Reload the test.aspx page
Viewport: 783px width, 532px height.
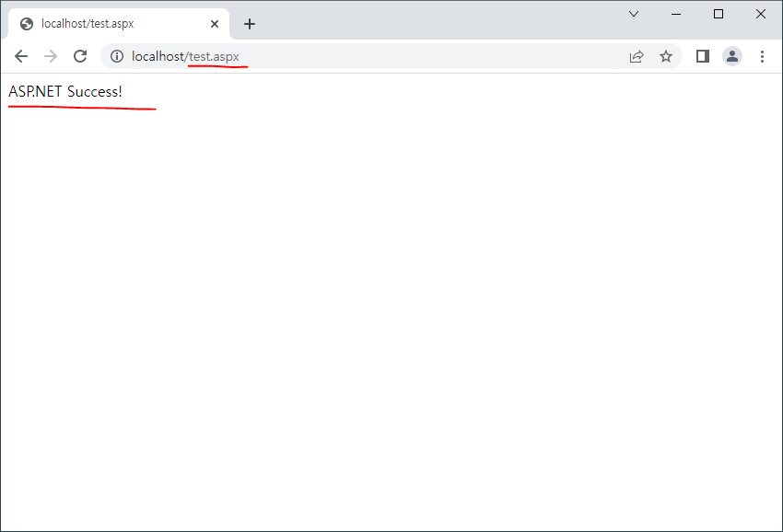[x=80, y=56]
